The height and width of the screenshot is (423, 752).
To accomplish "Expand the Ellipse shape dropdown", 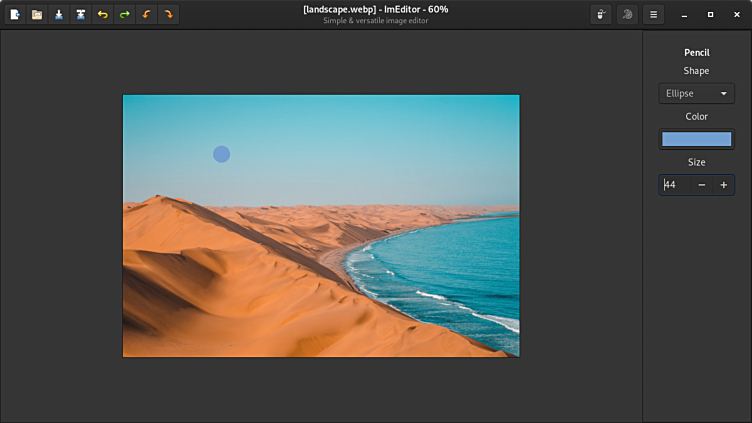I will pyautogui.click(x=696, y=93).
